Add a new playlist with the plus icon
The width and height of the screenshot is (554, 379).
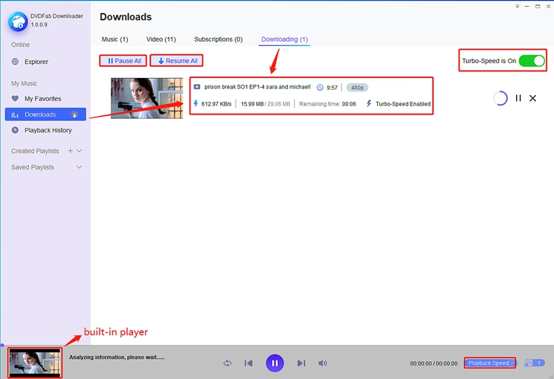pyautogui.click(x=70, y=151)
